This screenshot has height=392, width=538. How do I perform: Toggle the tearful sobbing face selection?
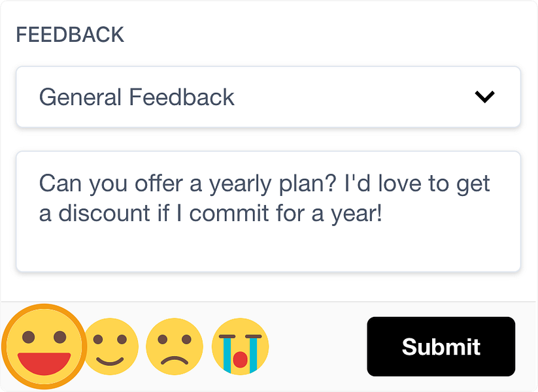click(240, 346)
